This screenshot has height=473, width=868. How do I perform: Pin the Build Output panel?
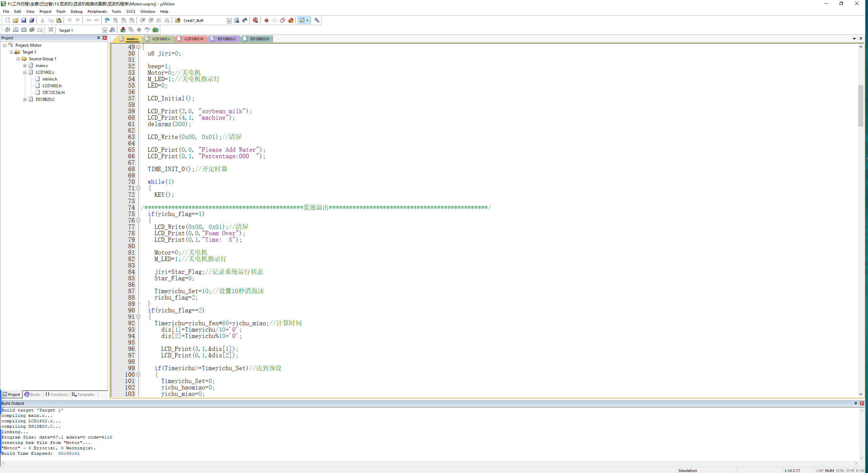pos(856,403)
